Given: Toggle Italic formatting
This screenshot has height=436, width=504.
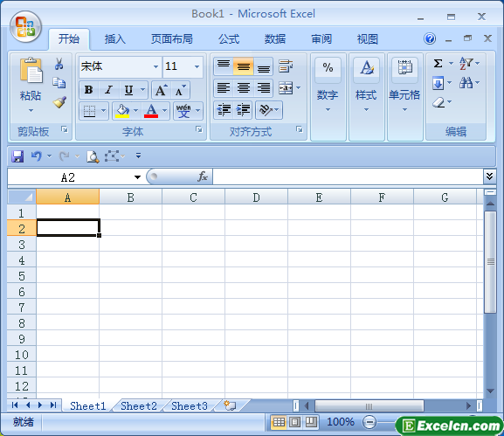Looking at the screenshot, I should tap(109, 90).
